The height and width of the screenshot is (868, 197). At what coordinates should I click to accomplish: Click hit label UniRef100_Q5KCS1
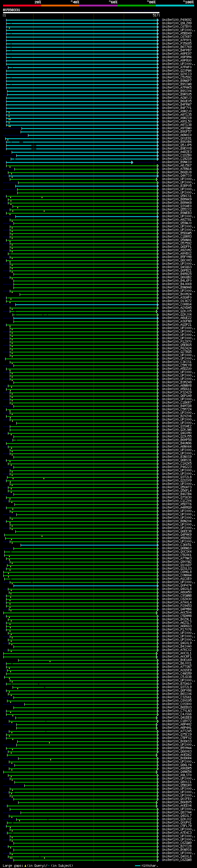(177, 196)
